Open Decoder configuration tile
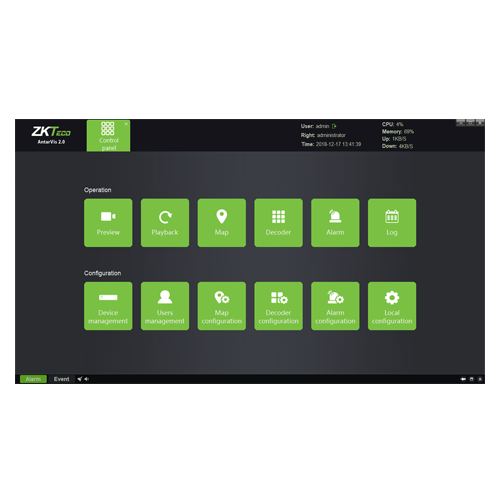The image size is (500, 500). click(x=278, y=306)
